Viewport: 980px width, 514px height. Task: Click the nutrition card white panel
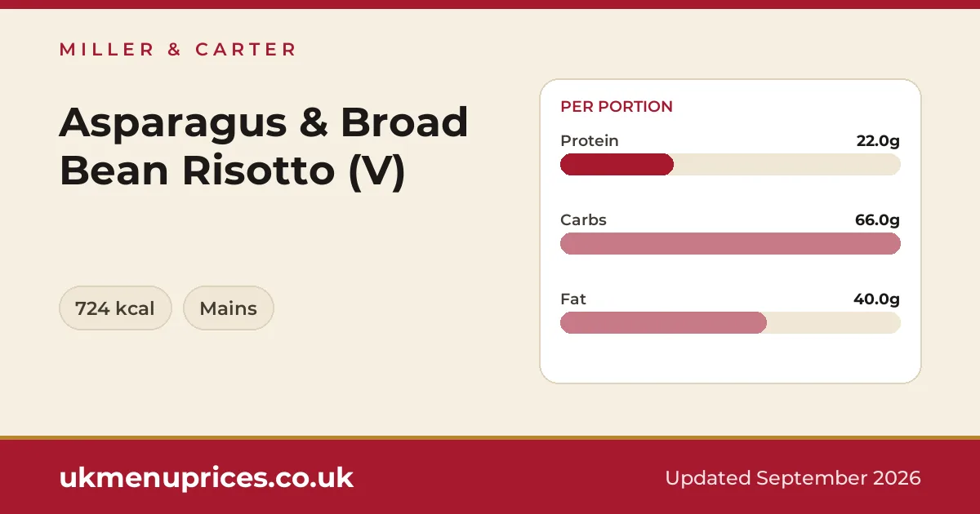pos(730,232)
